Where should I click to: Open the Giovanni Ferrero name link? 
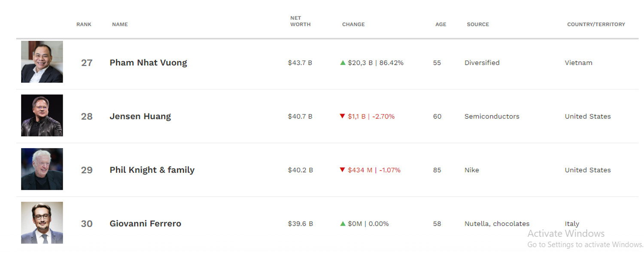coord(145,224)
